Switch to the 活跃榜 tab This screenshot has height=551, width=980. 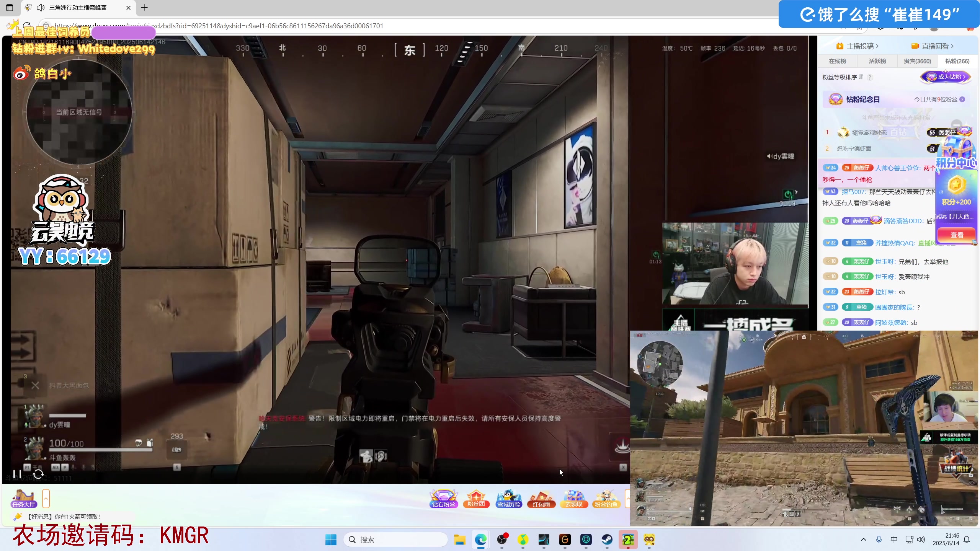877,61
